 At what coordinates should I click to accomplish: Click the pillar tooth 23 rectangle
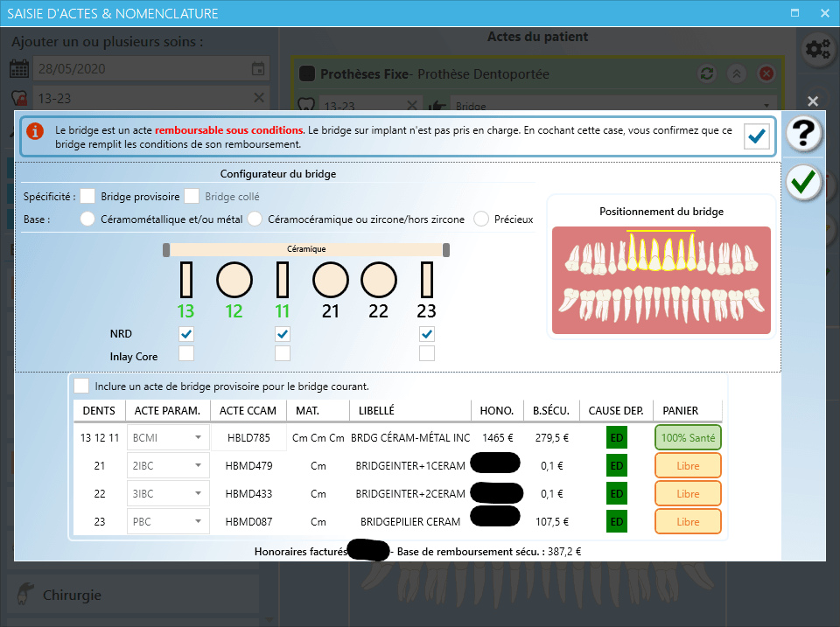click(x=426, y=280)
